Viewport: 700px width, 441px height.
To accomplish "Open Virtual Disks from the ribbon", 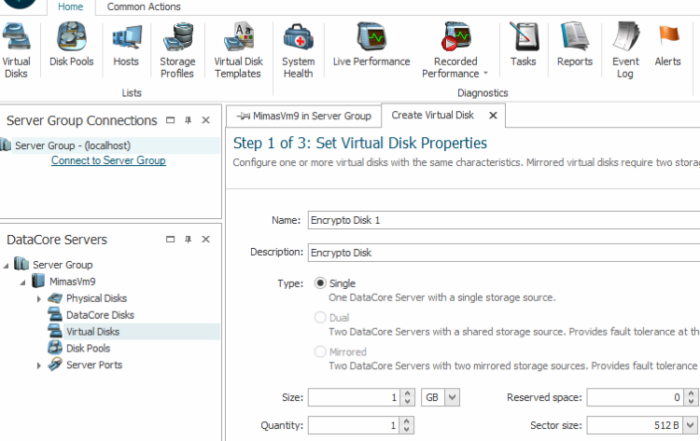I will point(17,49).
